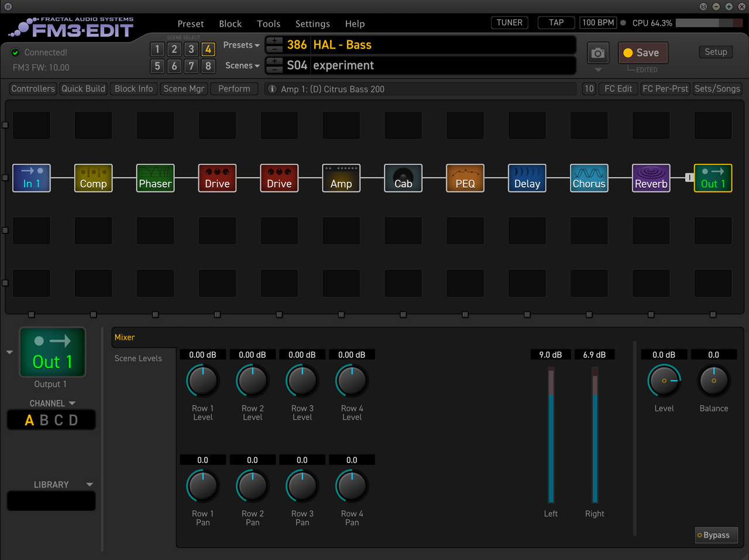Select channel B
The image size is (749, 560).
tap(44, 420)
